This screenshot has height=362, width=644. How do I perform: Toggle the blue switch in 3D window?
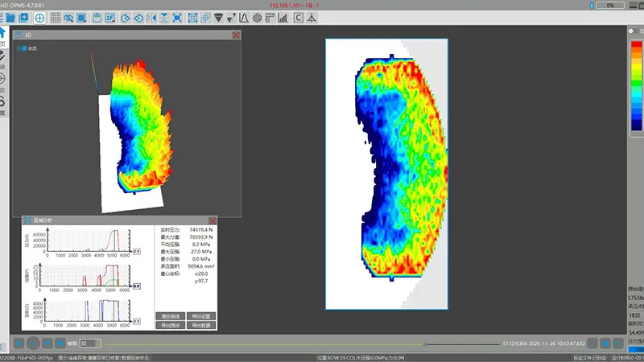(22, 48)
